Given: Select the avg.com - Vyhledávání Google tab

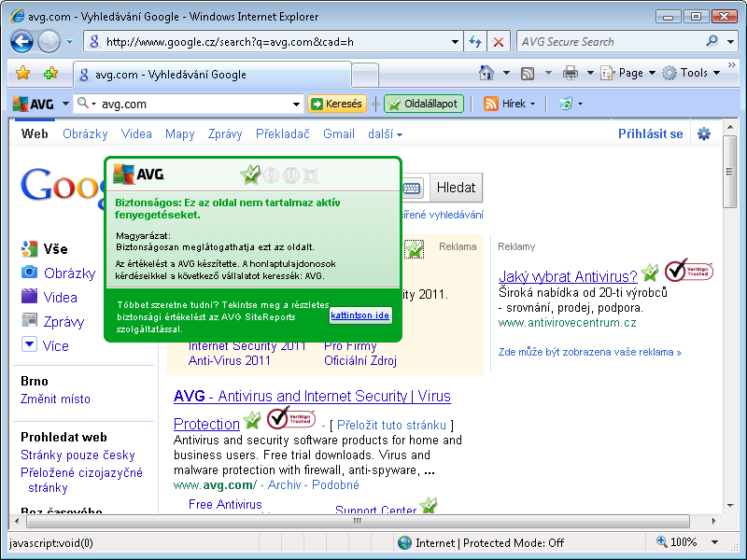Looking at the screenshot, I should coord(213,75).
